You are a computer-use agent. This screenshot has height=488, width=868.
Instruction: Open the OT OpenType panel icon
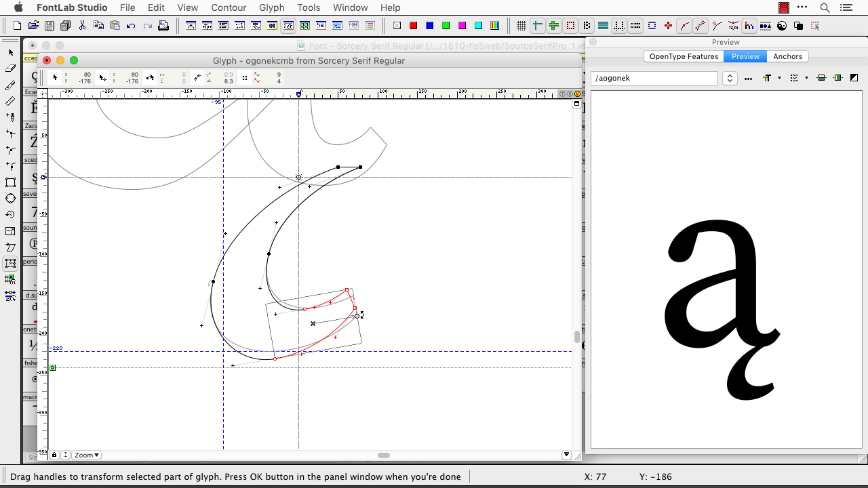[x=272, y=26]
